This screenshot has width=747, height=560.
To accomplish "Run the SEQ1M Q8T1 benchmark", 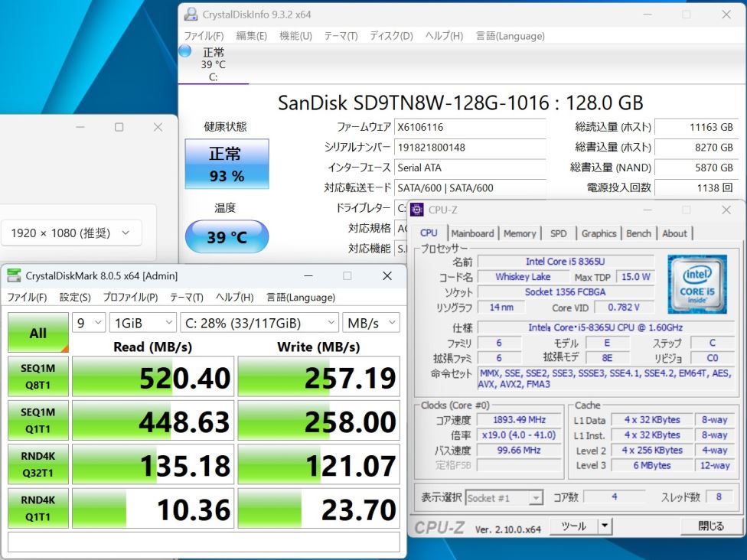I will [38, 376].
